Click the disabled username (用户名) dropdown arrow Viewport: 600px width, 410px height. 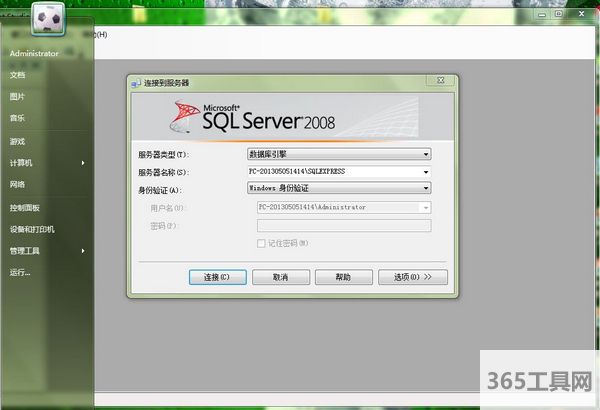[x=426, y=207]
